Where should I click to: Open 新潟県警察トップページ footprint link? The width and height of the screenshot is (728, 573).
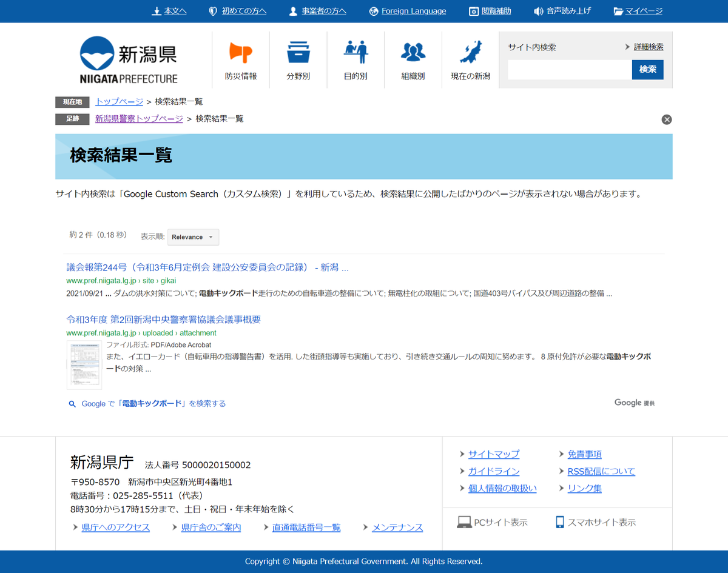click(x=139, y=119)
